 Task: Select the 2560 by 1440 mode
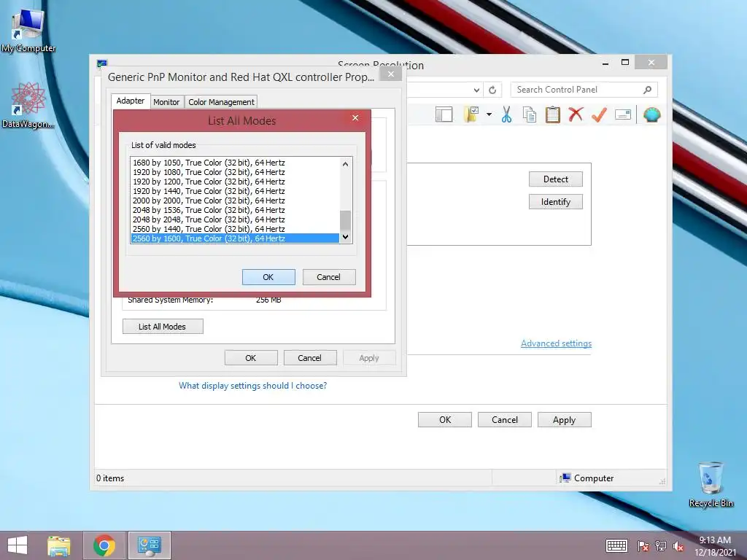(x=235, y=229)
